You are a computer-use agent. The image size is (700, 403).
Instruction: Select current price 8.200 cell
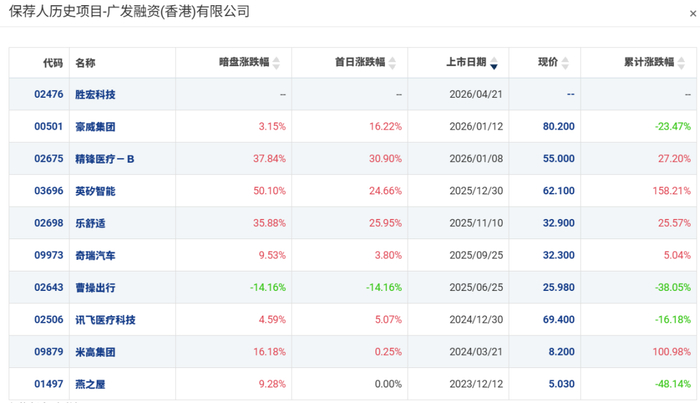click(x=562, y=351)
